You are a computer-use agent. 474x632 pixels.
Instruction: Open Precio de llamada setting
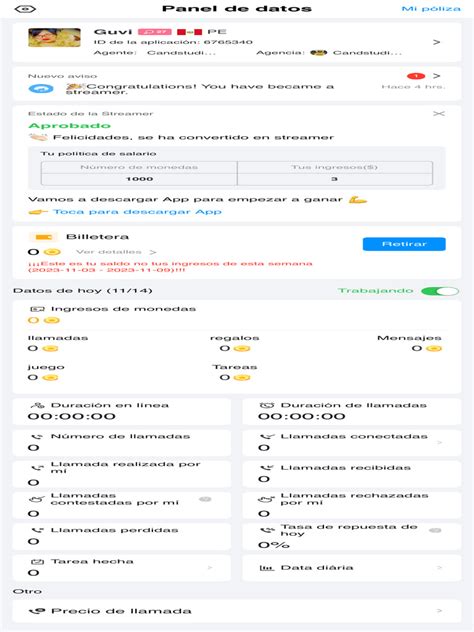[x=237, y=611]
